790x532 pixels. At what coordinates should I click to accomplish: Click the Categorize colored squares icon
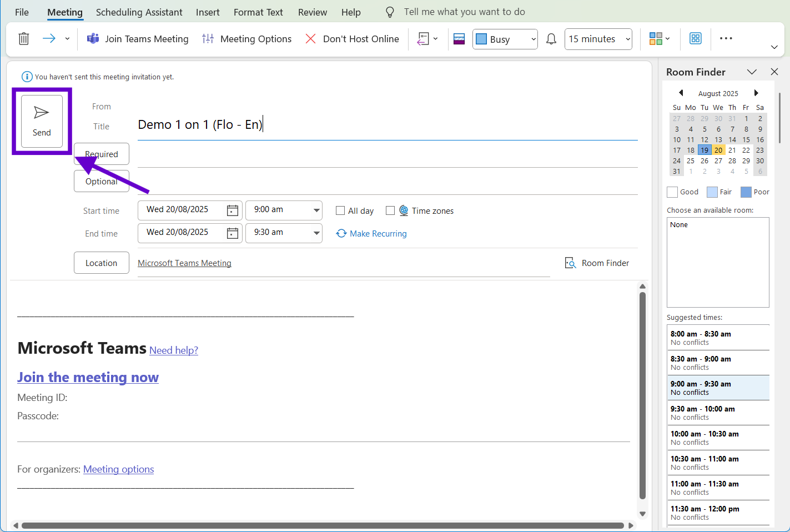click(x=656, y=38)
